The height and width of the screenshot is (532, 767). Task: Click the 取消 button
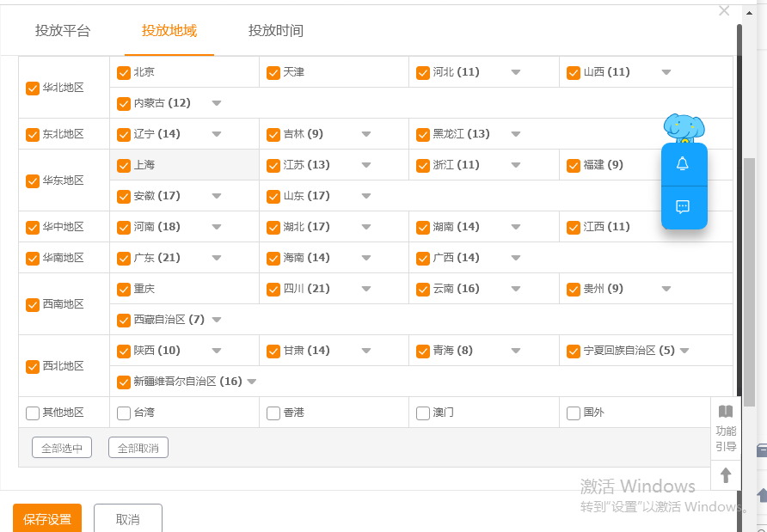coord(127,518)
